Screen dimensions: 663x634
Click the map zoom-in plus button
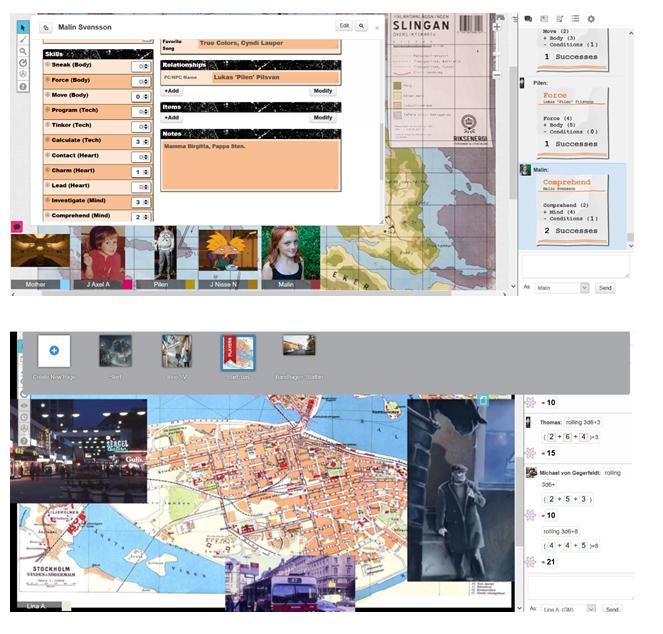click(497, 26)
